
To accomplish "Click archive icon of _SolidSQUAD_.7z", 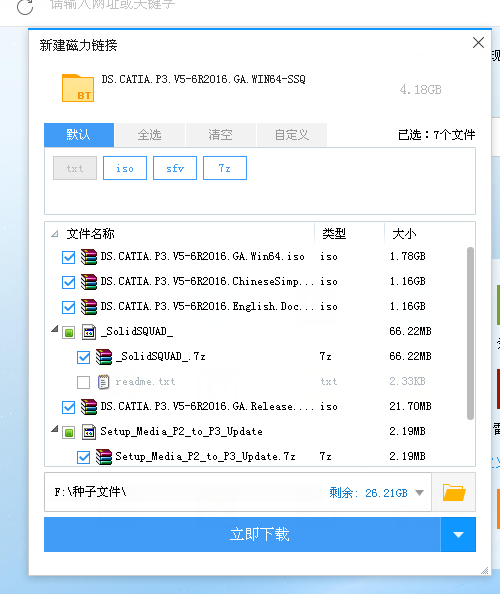I will pyautogui.click(x=104, y=356).
